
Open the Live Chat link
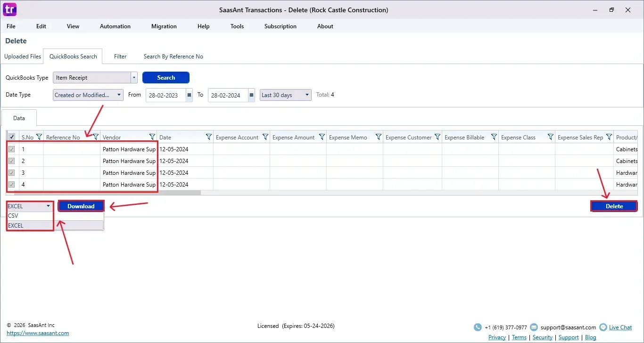click(620, 327)
